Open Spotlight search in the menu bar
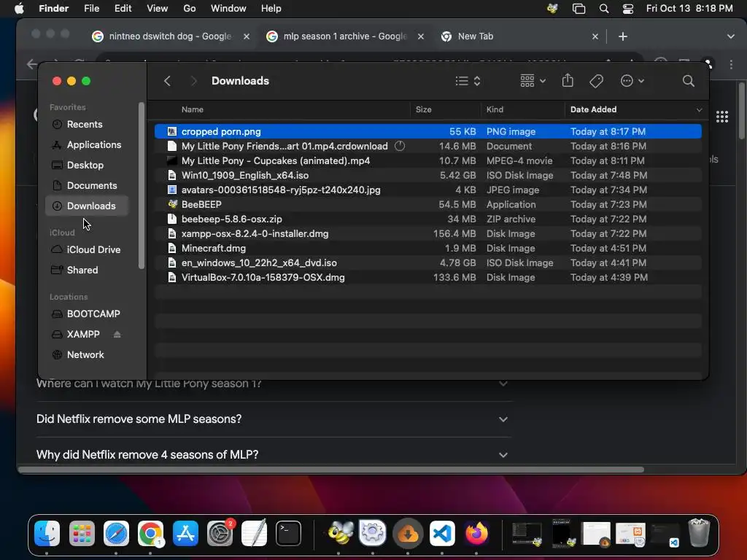This screenshot has width=747, height=560. tap(603, 9)
